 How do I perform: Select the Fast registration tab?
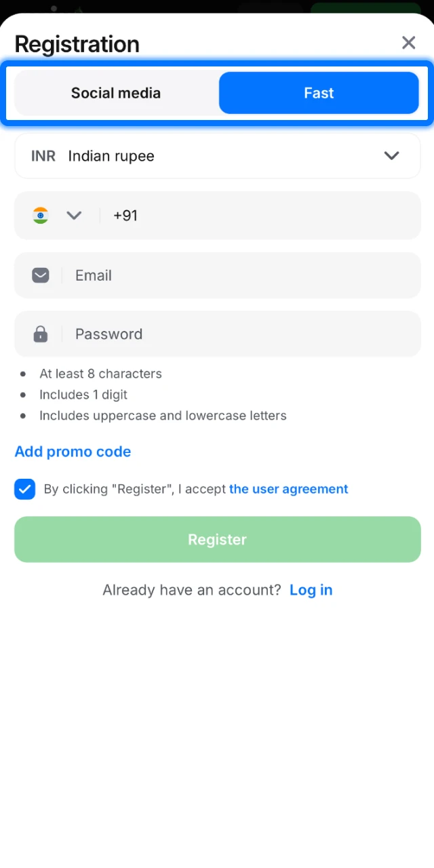tap(319, 93)
